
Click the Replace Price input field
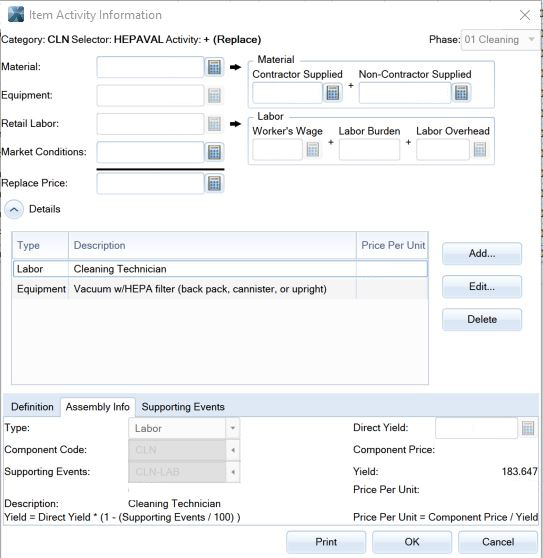click(150, 184)
